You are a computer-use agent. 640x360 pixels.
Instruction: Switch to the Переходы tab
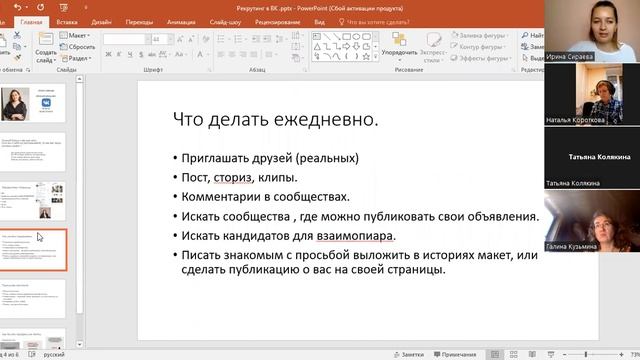[139, 22]
